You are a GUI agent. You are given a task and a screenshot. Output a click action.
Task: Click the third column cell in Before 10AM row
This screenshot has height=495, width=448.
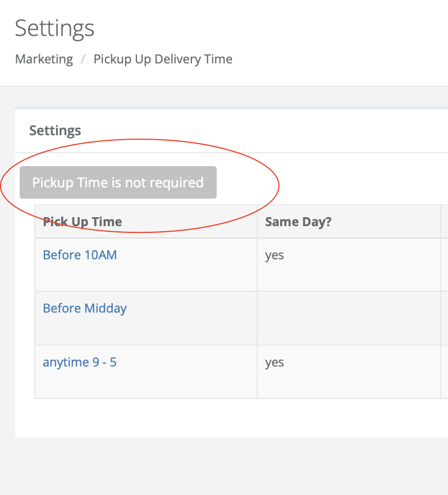coord(444,264)
